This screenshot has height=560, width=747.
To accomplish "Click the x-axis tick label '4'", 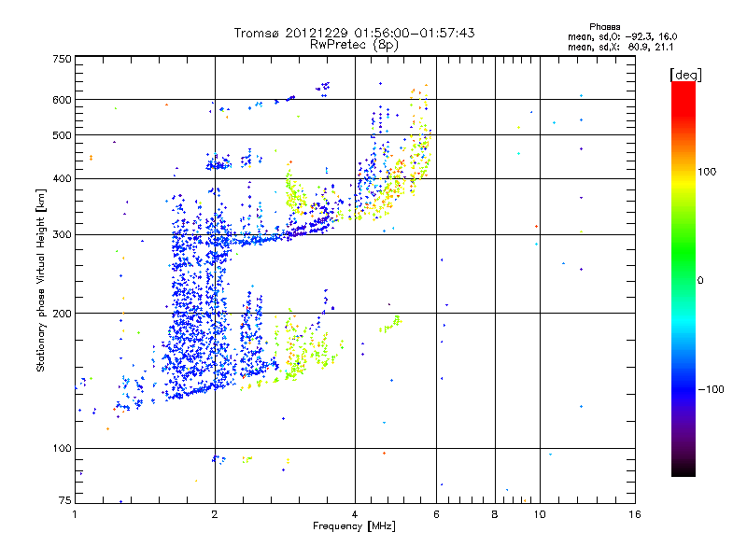I will pyautogui.click(x=355, y=514).
